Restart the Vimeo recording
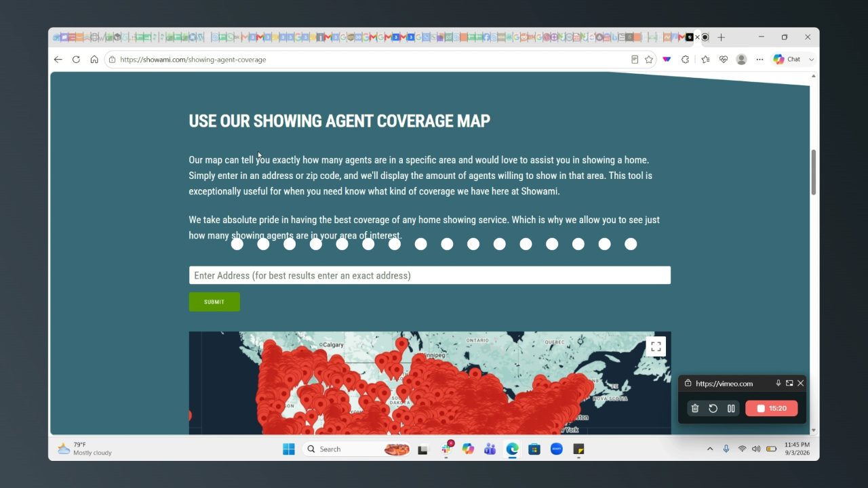The width and height of the screenshot is (868, 488). pos(713,409)
